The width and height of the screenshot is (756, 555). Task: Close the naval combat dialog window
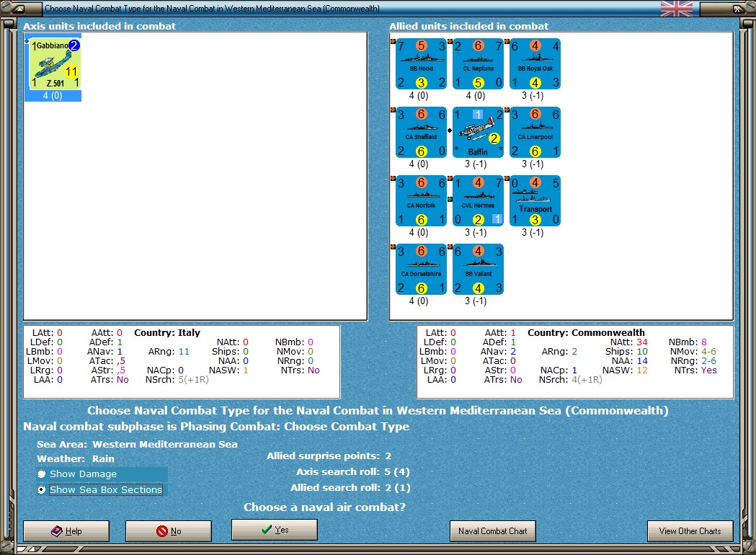738,9
